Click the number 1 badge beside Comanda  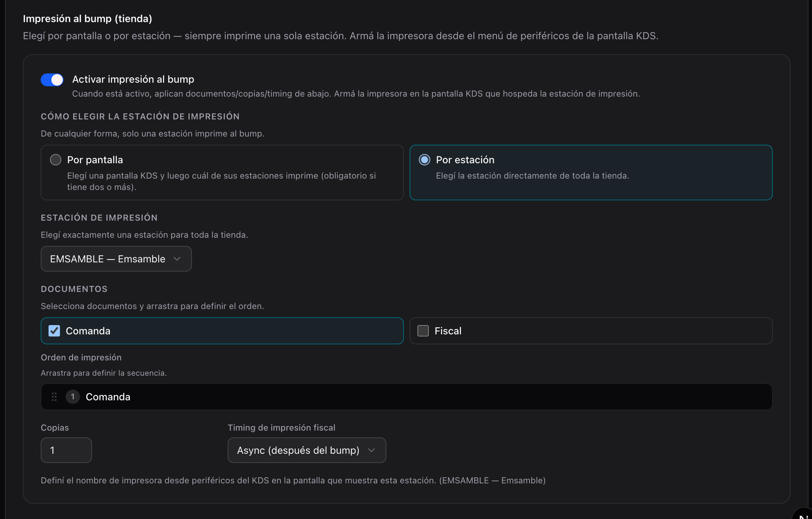[x=73, y=397]
